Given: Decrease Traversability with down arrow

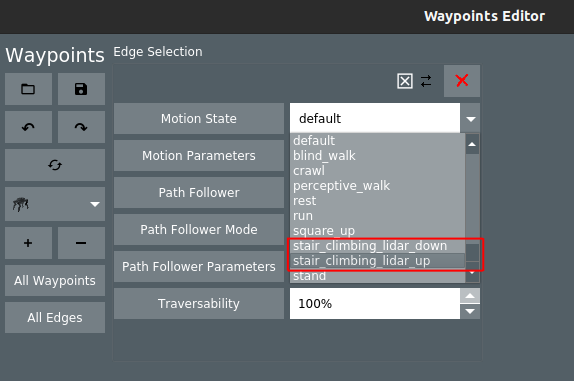Looking at the screenshot, I should [x=470, y=311].
